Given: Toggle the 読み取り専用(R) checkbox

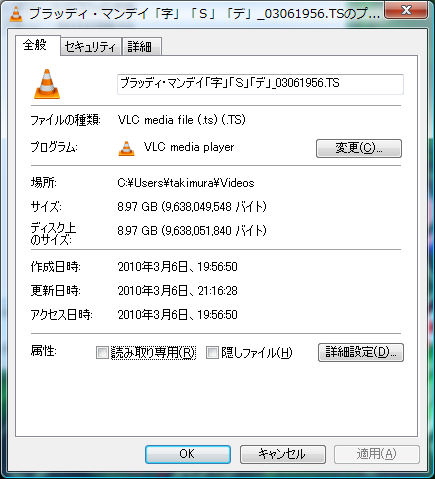Looking at the screenshot, I should click(x=102, y=353).
